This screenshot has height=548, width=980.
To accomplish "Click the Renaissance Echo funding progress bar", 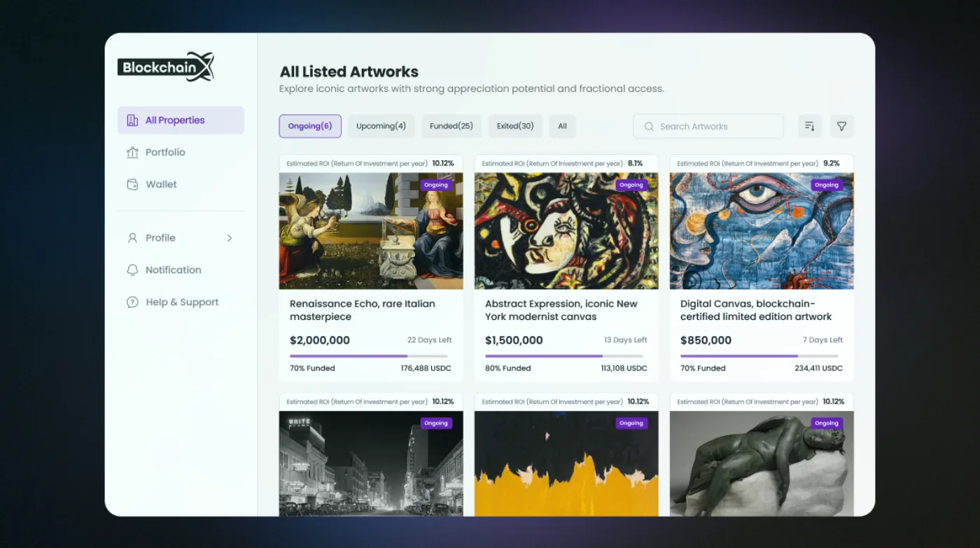I will pos(369,356).
